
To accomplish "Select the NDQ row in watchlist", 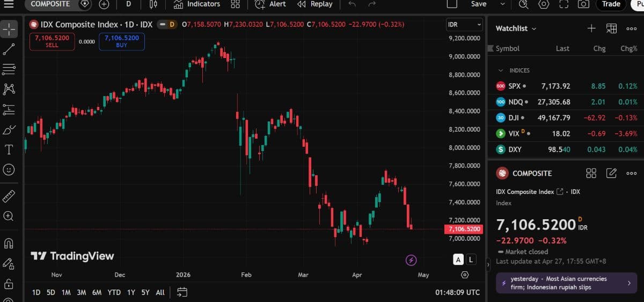I will coord(566,102).
